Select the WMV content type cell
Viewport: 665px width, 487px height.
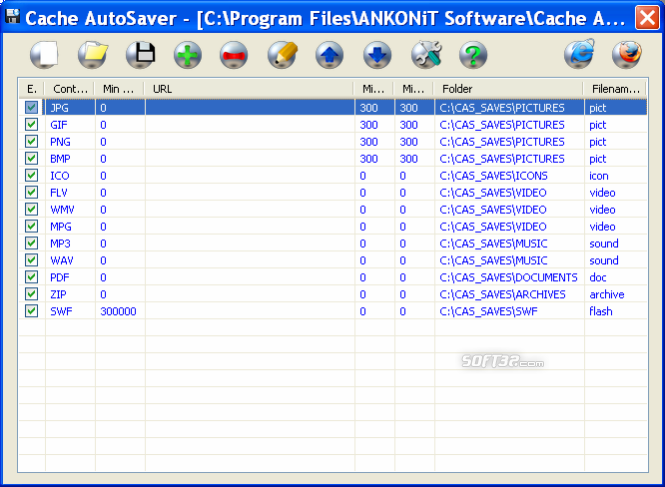point(70,210)
